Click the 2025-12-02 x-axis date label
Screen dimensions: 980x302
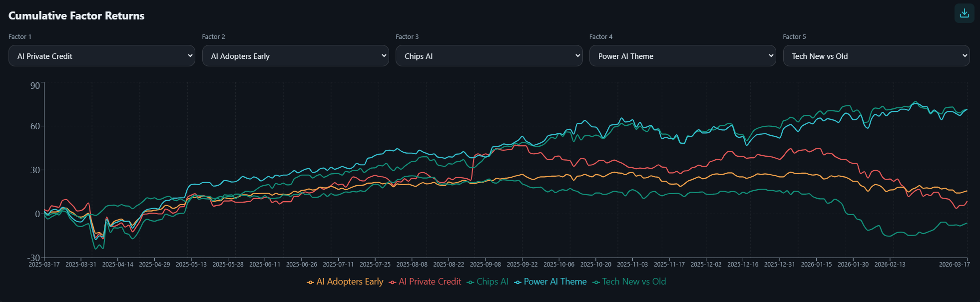pos(706,265)
